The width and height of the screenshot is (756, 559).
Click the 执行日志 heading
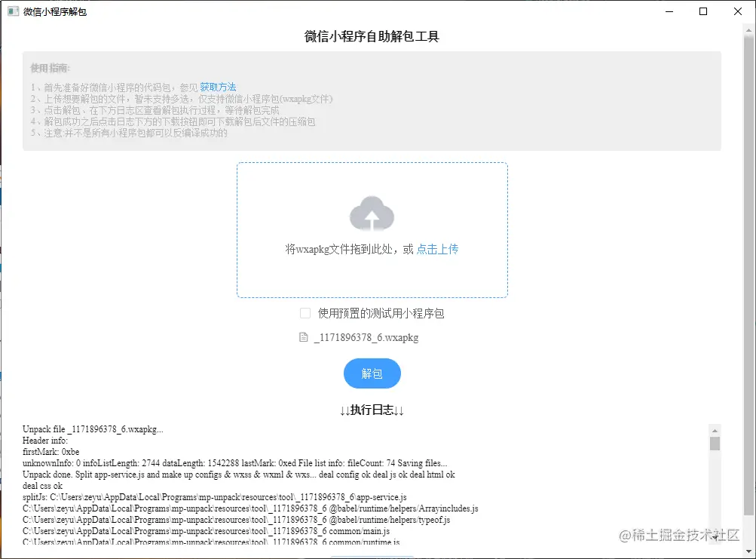point(372,410)
